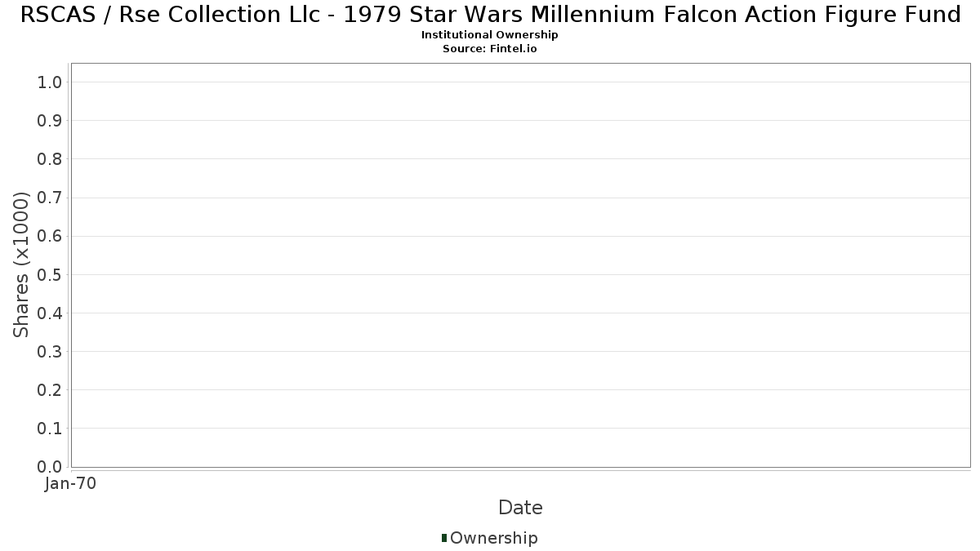Click the 0.2 y-axis tick label

click(49, 389)
